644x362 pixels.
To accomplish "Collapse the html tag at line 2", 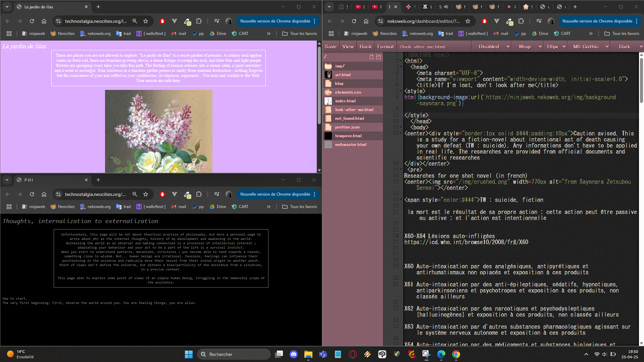I will (x=401, y=61).
